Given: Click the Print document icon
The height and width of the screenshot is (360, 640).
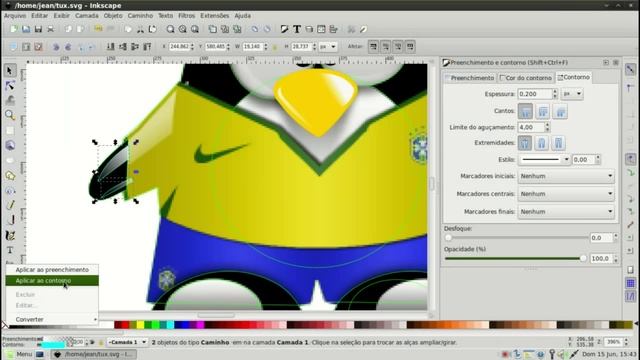Looking at the screenshot, I should (x=51, y=29).
